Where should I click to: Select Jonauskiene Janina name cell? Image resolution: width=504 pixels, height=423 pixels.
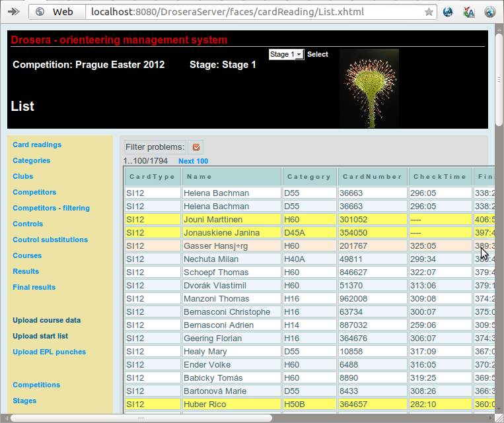click(231, 233)
